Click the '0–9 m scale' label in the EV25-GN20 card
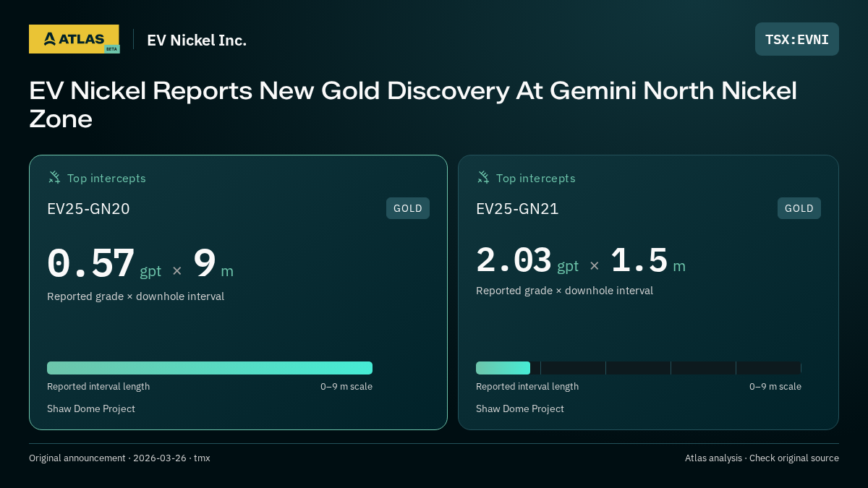 point(346,387)
